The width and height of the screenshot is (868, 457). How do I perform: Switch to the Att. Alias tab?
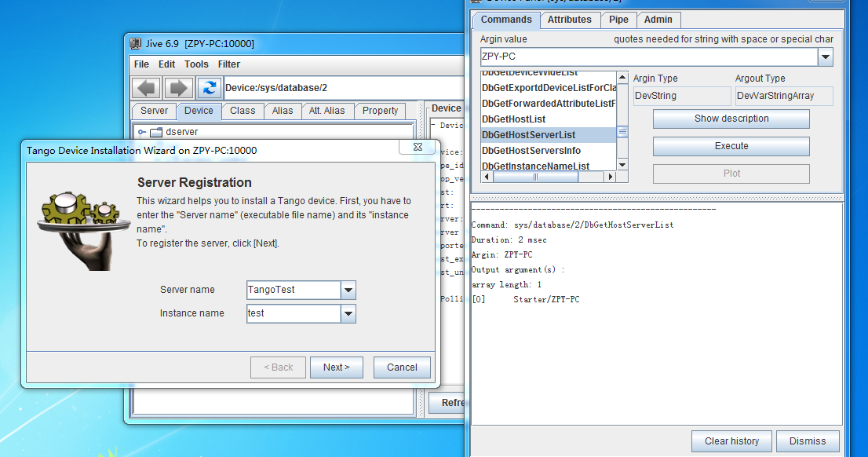326,111
